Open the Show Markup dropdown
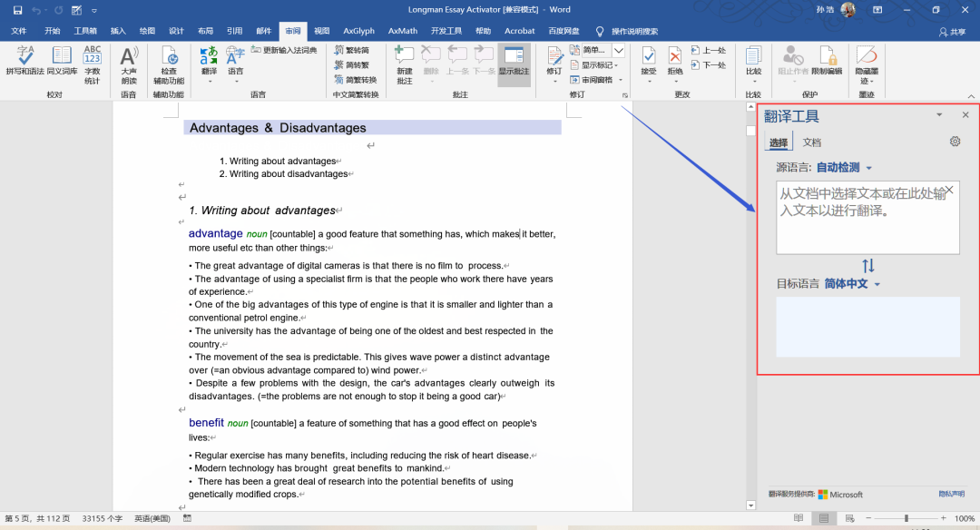 pos(599,65)
